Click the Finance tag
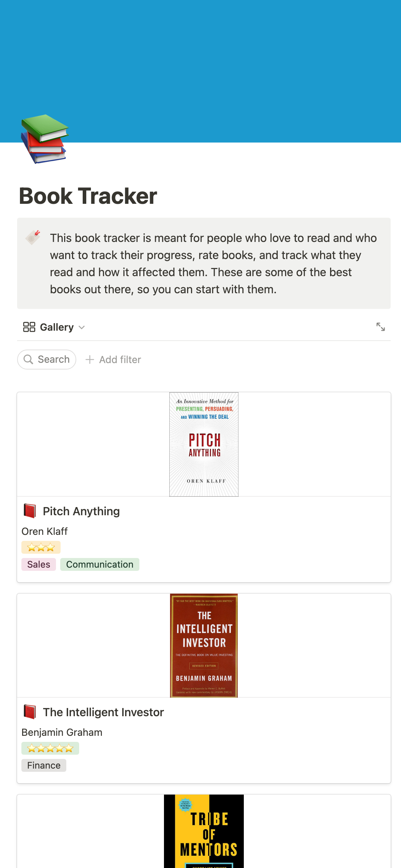Image resolution: width=401 pixels, height=868 pixels. tap(44, 765)
